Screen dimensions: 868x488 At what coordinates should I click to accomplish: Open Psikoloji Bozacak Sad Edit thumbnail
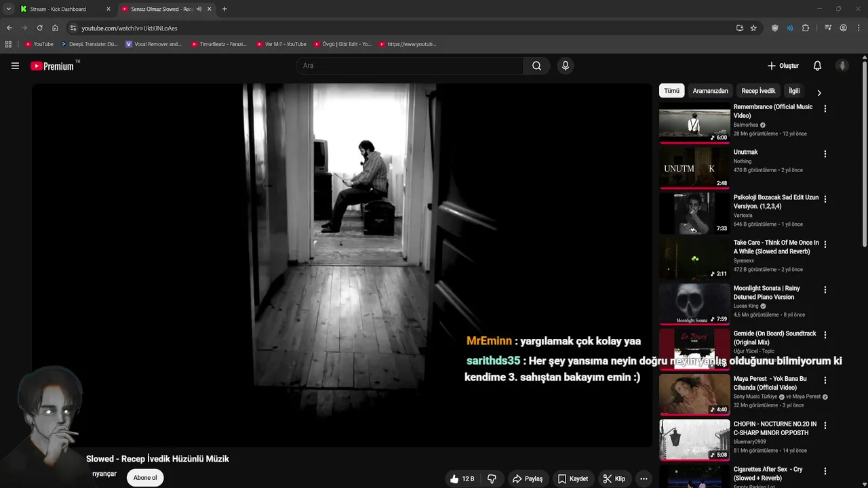(x=694, y=213)
